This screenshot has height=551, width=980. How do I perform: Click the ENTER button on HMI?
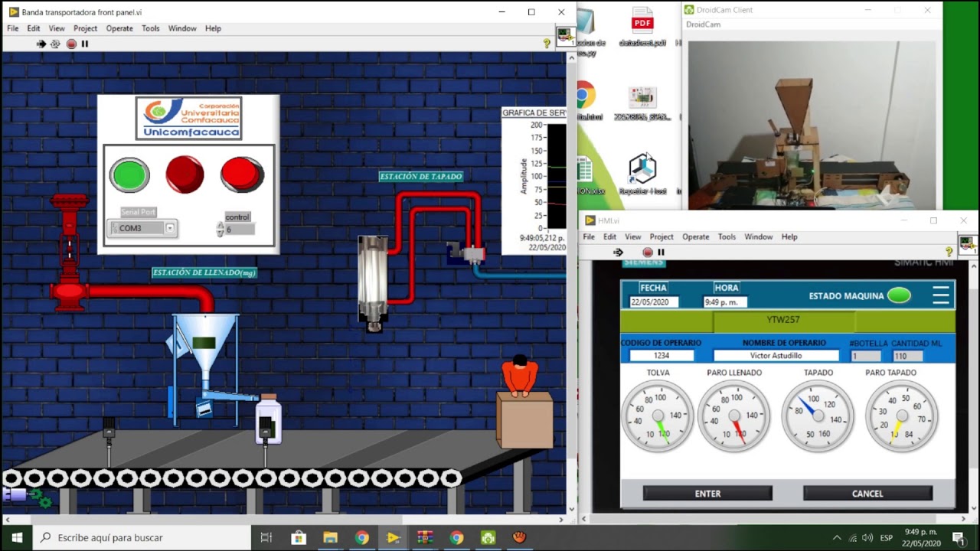coord(707,494)
